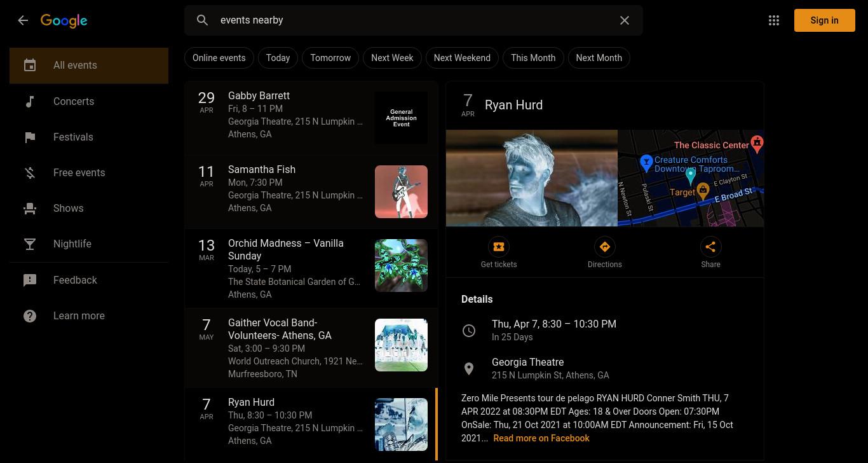Image resolution: width=868 pixels, height=463 pixels.
Task: Select the Concerts music note icon
Action: coord(30,102)
